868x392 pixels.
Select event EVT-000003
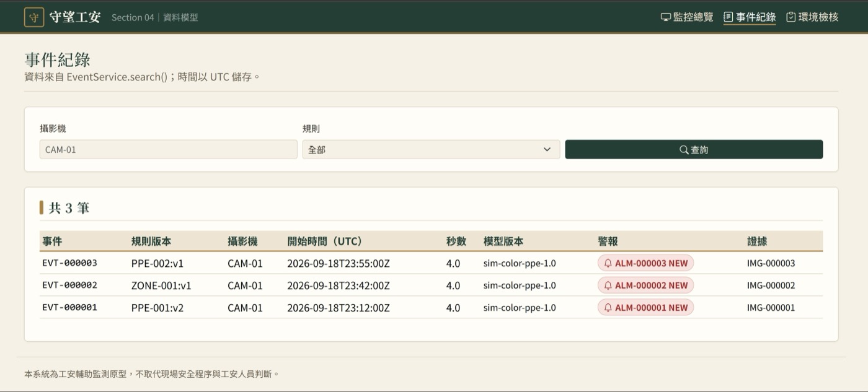click(x=69, y=263)
